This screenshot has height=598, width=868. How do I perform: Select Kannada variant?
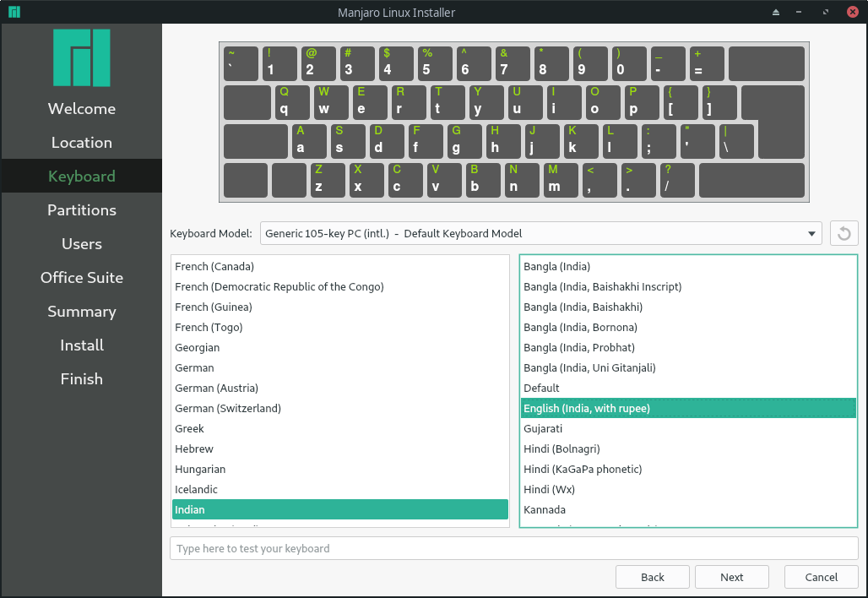click(x=688, y=509)
